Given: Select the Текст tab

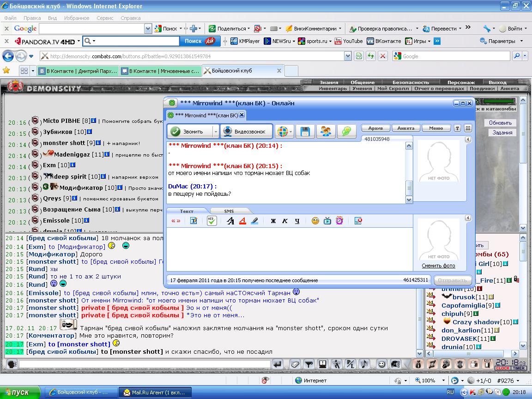Looking at the screenshot, I should [187, 211].
